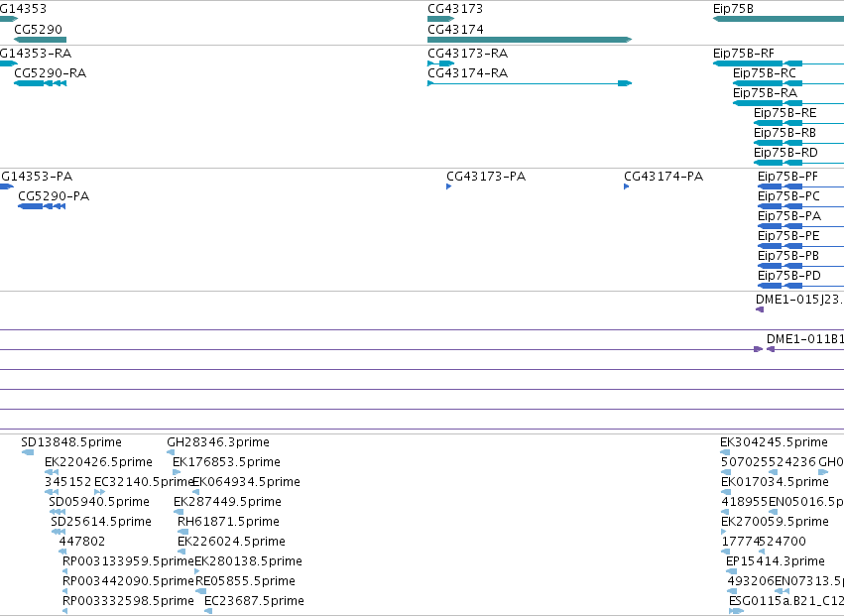Click the purple DME1-015J23 arrow glyph
Image resolution: width=844 pixels, height=616 pixels.
point(760,309)
